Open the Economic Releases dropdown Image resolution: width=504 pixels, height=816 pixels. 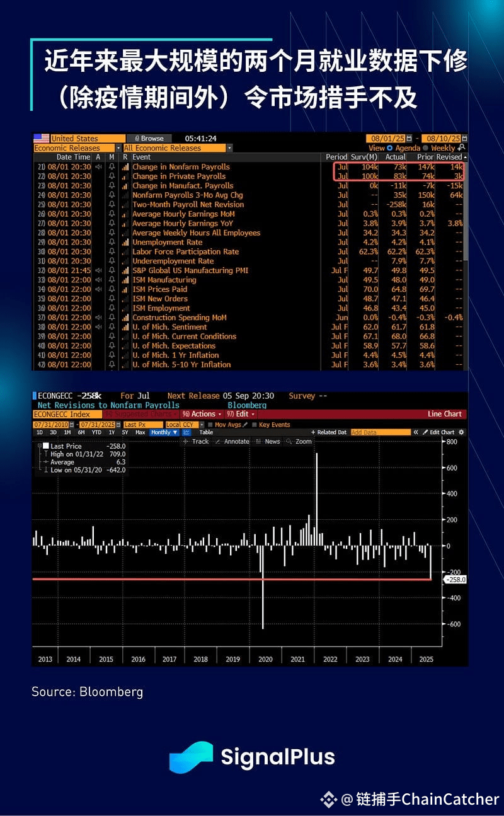point(77,148)
